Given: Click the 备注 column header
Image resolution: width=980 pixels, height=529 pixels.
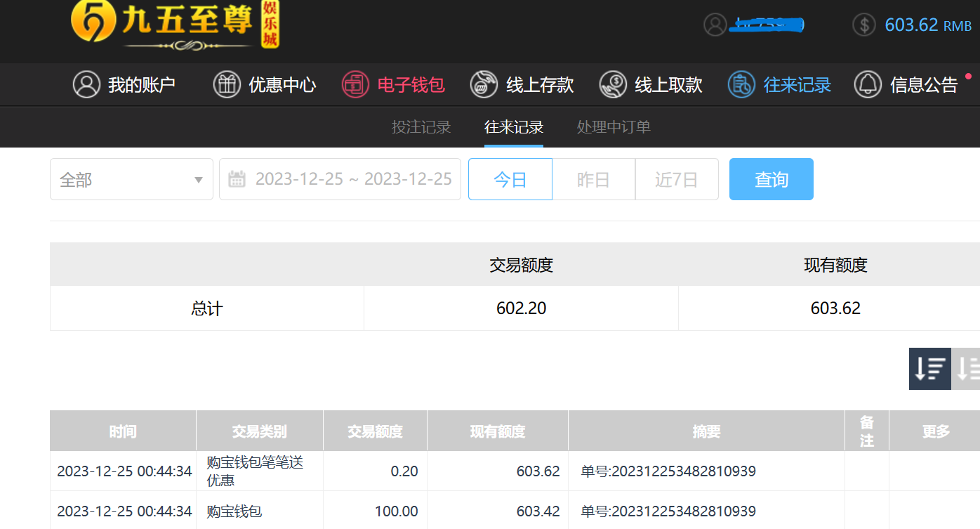Looking at the screenshot, I should [x=867, y=431].
